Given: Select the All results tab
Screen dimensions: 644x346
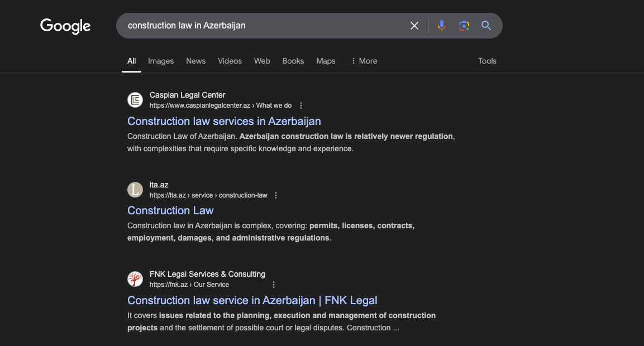Looking at the screenshot, I should pos(131,61).
